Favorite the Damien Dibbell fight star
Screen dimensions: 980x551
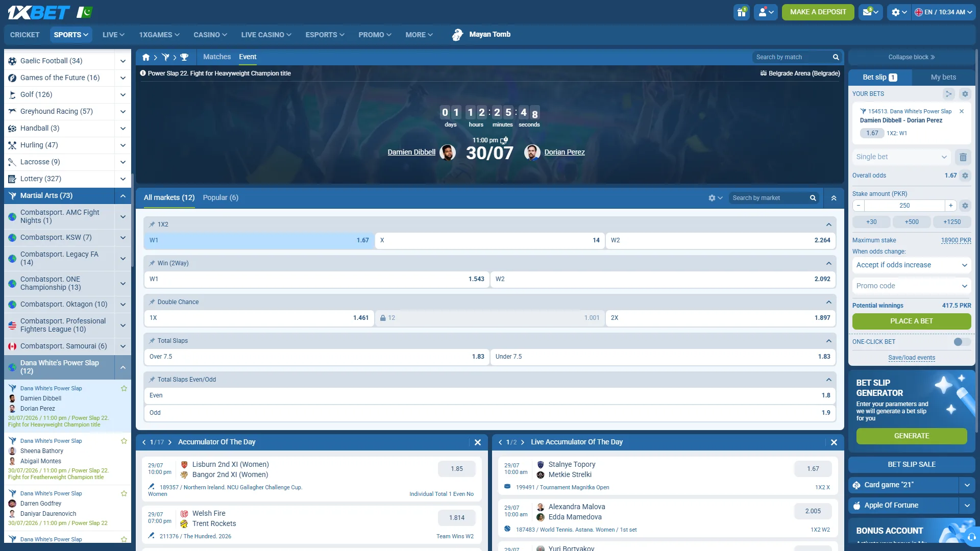(124, 389)
